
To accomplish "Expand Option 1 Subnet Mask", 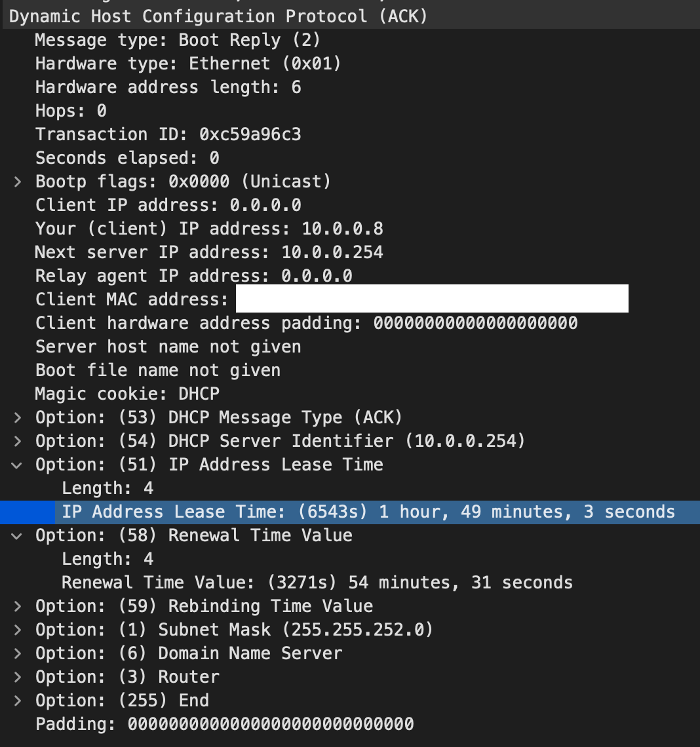I will pos(18,630).
